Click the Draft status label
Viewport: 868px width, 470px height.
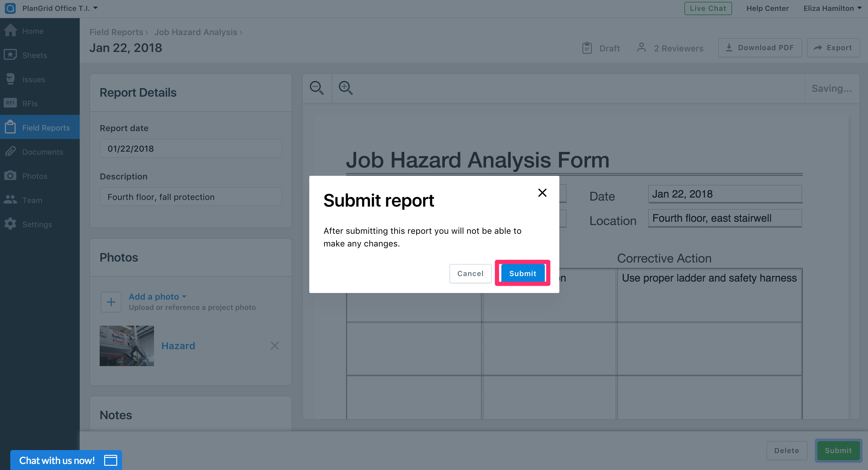pyautogui.click(x=609, y=48)
